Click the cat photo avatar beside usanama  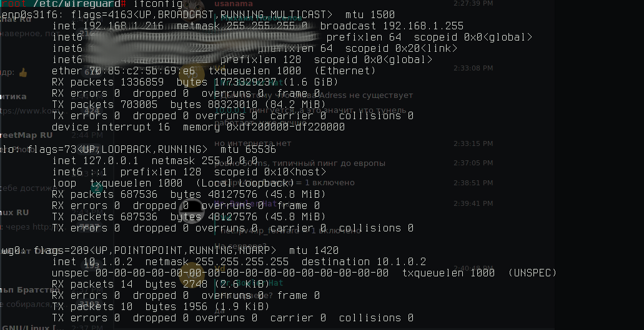[192, 8]
